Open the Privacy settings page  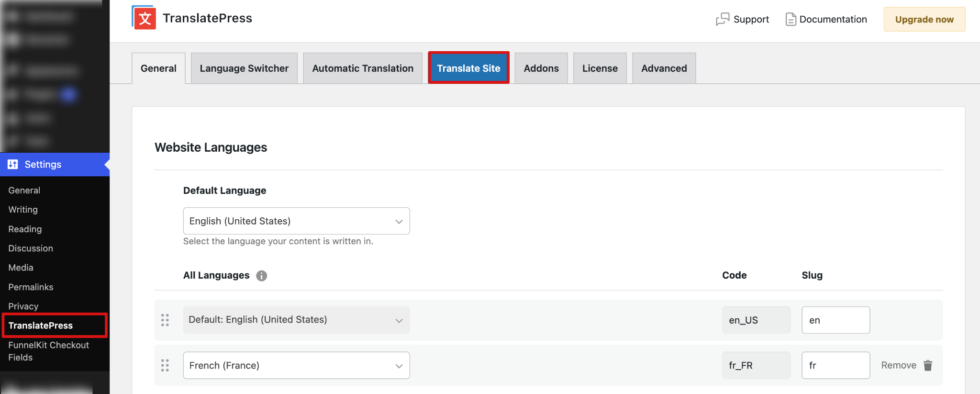[x=23, y=306]
